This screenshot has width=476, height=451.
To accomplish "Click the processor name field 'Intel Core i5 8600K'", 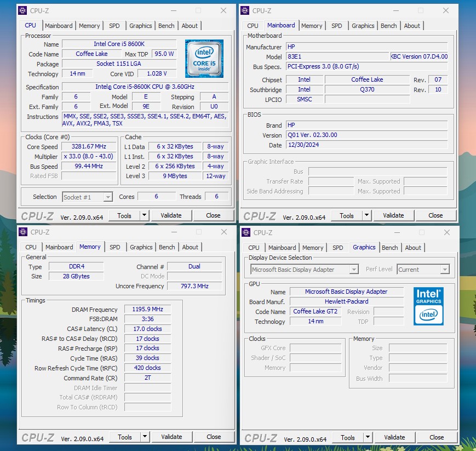I will [119, 44].
